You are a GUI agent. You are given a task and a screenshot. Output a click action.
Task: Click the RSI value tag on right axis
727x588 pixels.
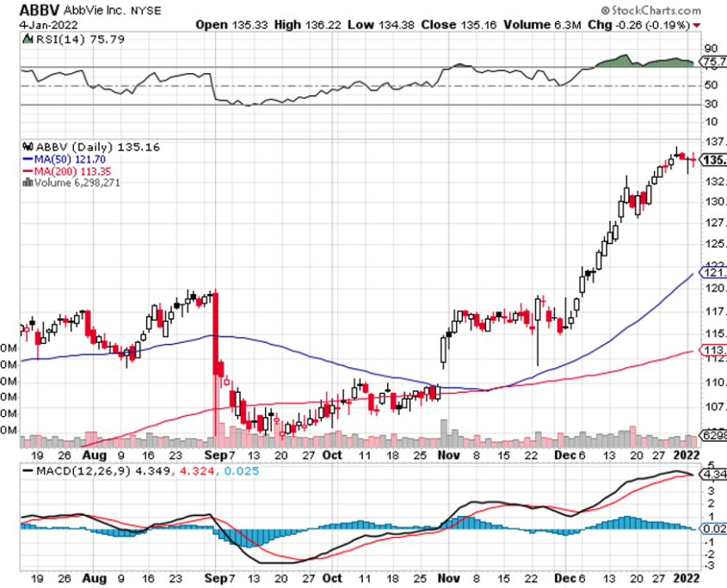click(x=712, y=62)
